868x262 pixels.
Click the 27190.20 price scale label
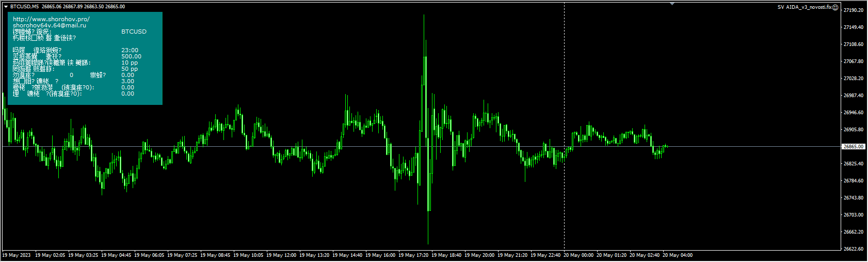[x=854, y=10]
